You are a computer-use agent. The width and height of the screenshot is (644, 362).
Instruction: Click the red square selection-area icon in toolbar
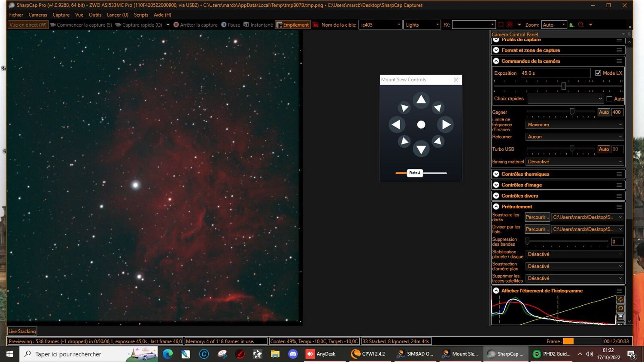(501, 24)
